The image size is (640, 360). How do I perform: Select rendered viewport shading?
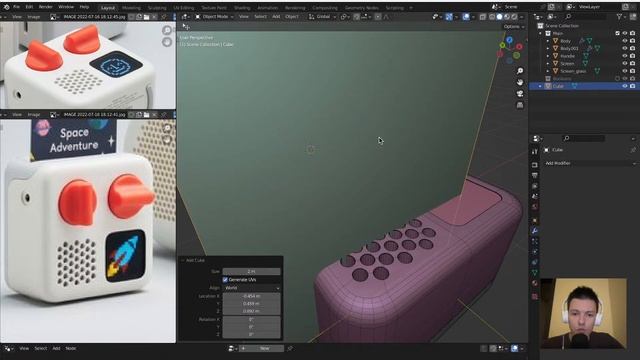(514, 17)
